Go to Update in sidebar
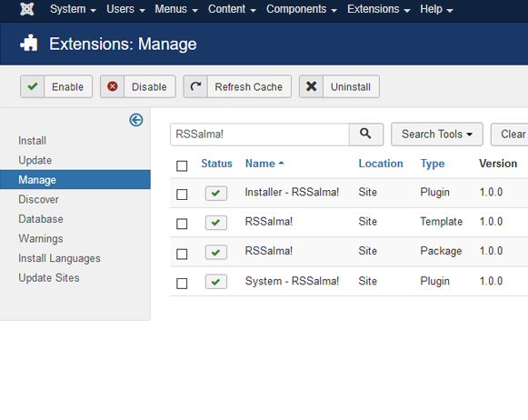 35,160
